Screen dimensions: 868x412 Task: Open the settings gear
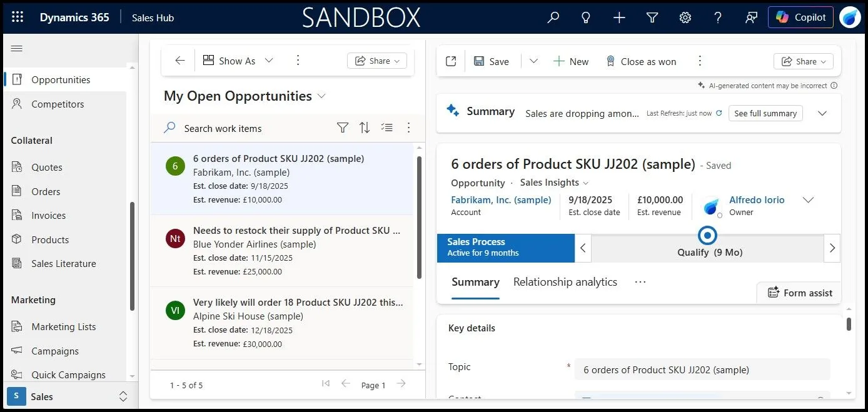click(x=685, y=18)
